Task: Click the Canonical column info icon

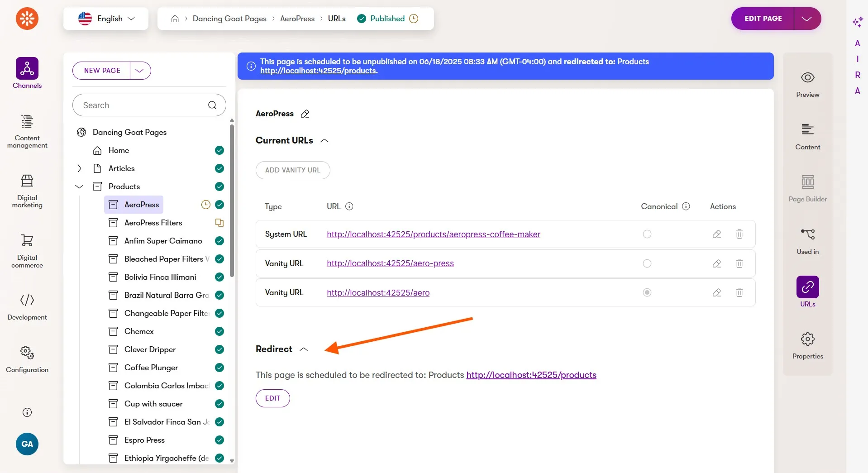Action: click(686, 206)
